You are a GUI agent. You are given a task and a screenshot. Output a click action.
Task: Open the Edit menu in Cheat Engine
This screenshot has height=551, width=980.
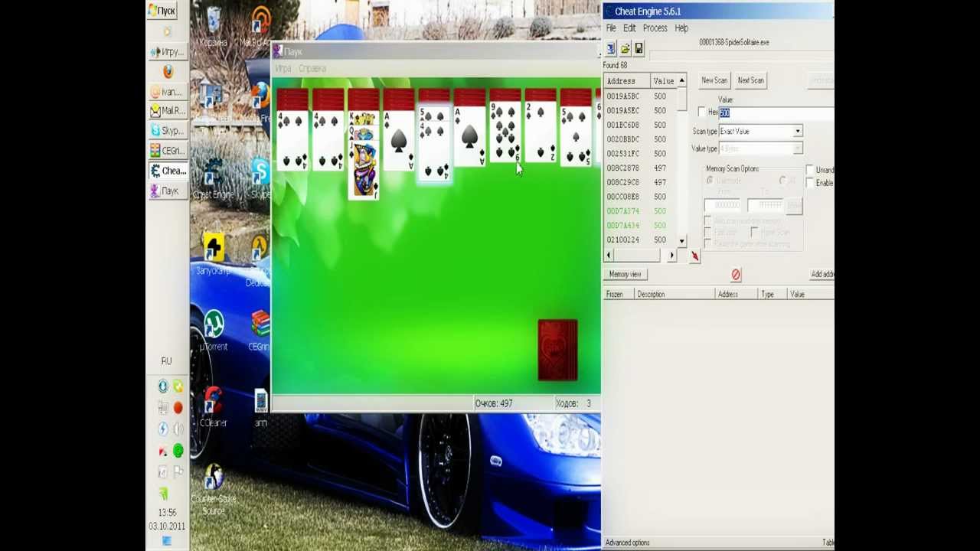[629, 28]
